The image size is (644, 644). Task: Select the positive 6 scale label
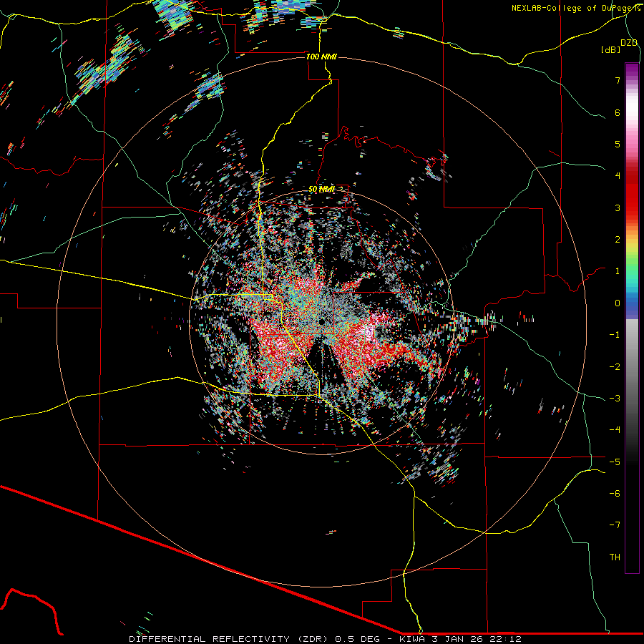pyautogui.click(x=618, y=112)
